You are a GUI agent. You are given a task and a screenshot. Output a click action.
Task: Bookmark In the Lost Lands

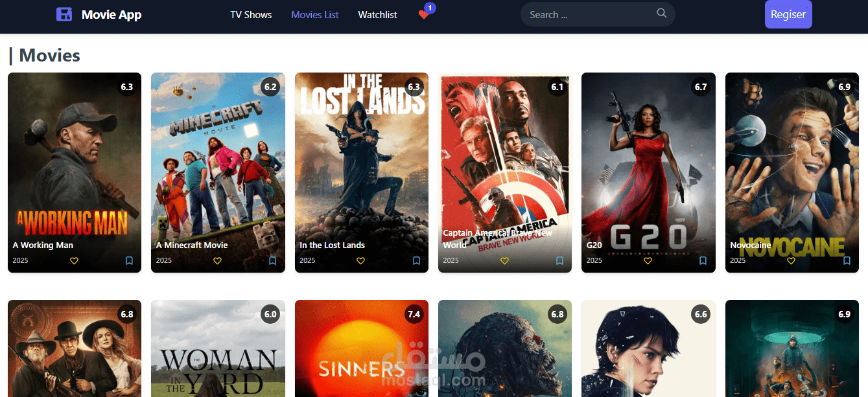pyautogui.click(x=416, y=260)
